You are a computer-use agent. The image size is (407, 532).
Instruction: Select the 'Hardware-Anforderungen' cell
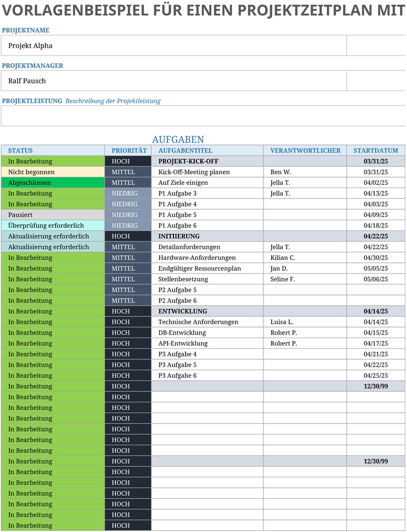pos(207,258)
